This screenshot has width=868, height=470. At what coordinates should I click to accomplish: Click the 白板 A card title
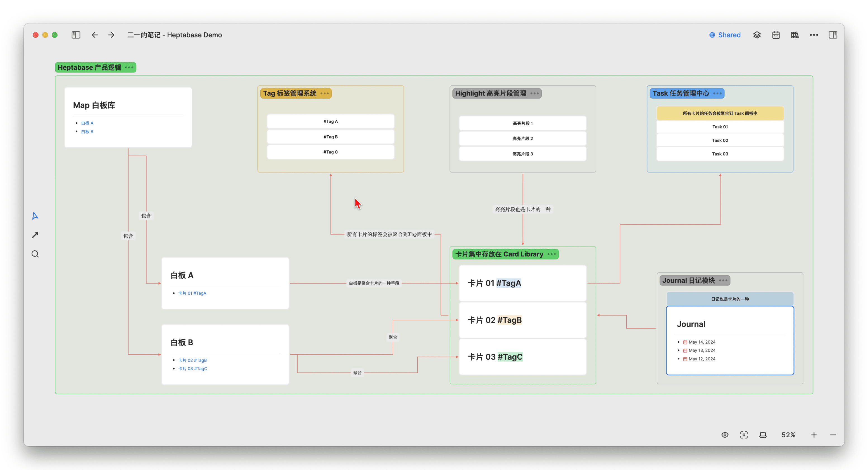tap(182, 275)
